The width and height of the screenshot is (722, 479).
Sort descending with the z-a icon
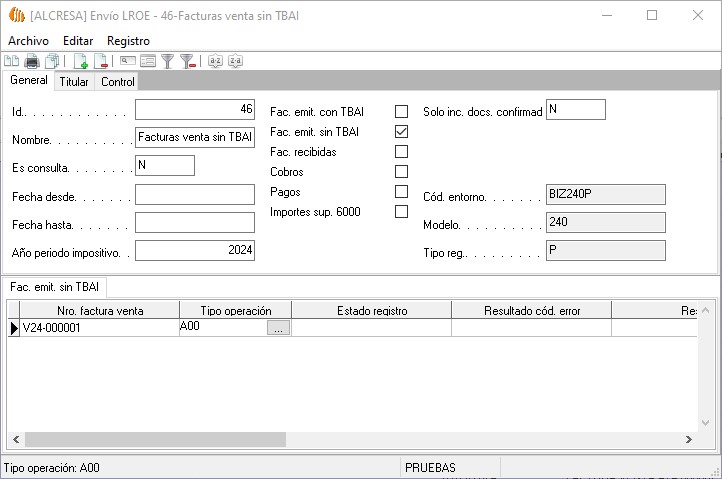235,61
